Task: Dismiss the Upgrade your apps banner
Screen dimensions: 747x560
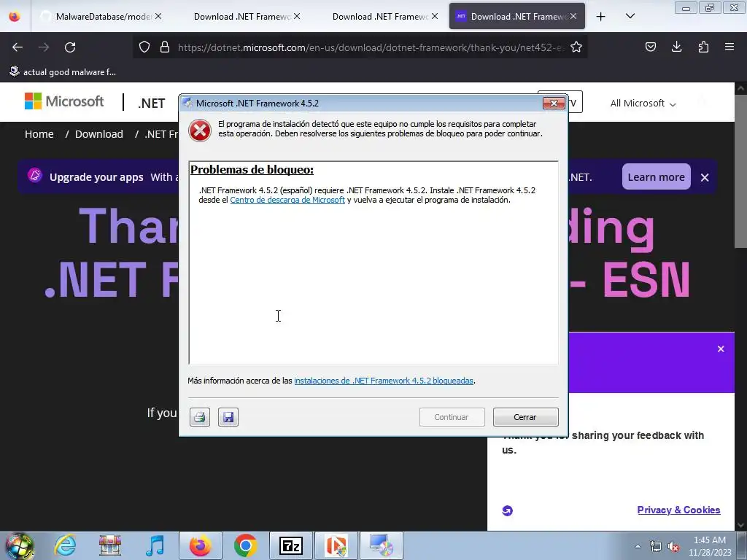Action: tap(705, 178)
